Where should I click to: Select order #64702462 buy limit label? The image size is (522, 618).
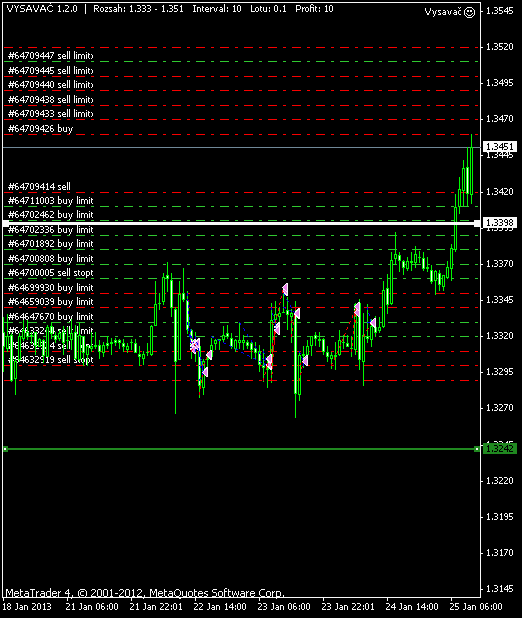click(x=50, y=215)
